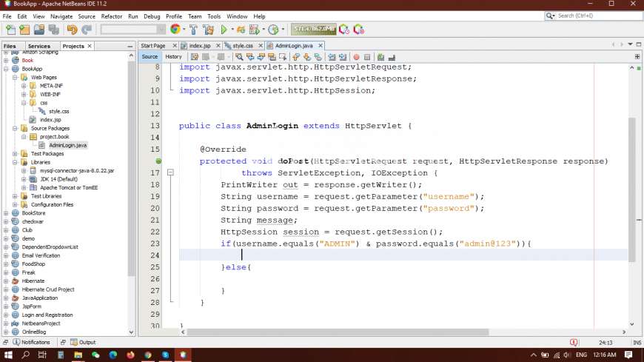644x362 pixels.
Task: Toggle the History view button
Action: (x=173, y=57)
